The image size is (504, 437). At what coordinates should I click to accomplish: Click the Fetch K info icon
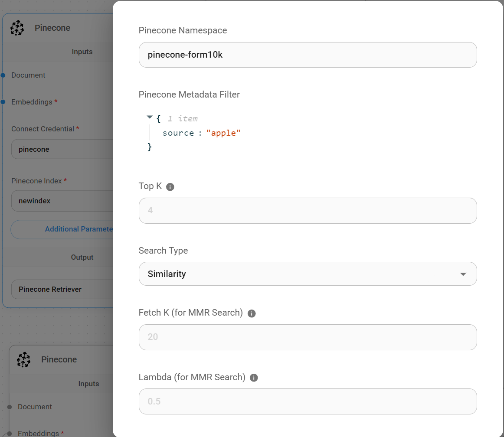pyautogui.click(x=252, y=313)
